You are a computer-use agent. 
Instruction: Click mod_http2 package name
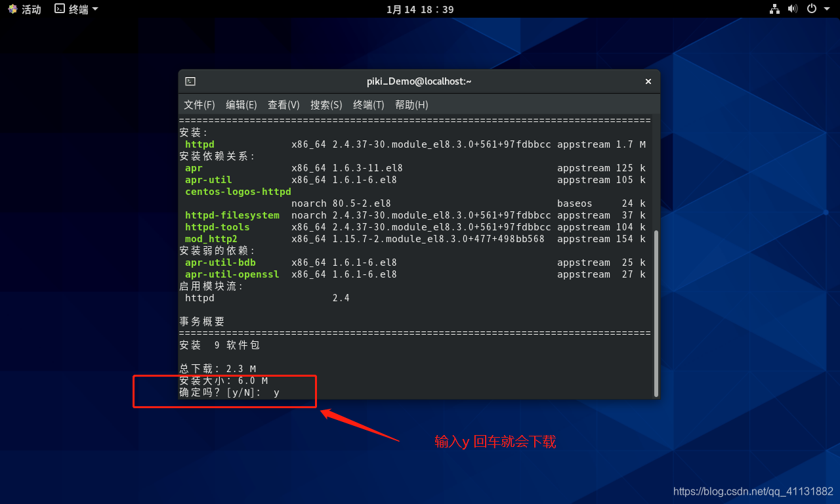tap(211, 239)
